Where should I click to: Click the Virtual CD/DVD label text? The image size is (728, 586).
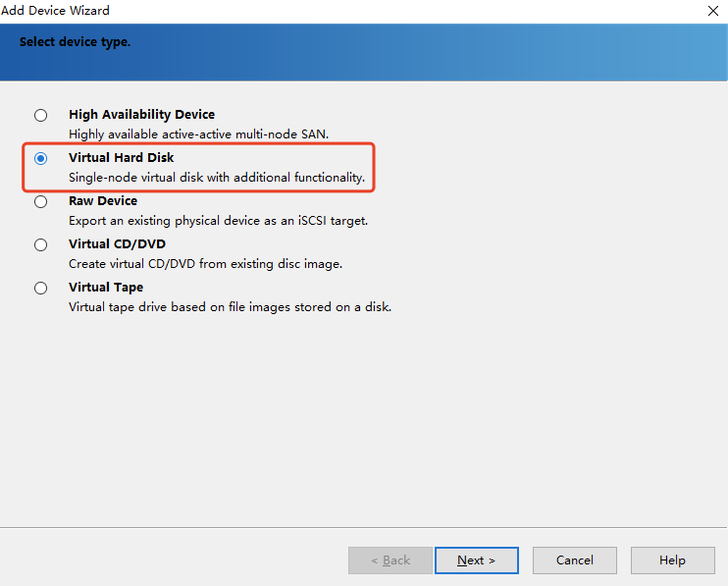[117, 243]
